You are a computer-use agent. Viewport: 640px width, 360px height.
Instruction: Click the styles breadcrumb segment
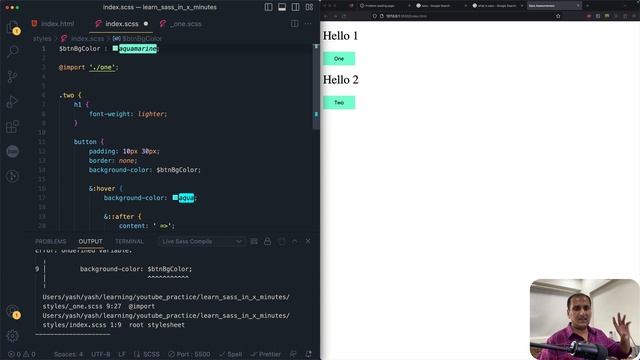pos(42,38)
